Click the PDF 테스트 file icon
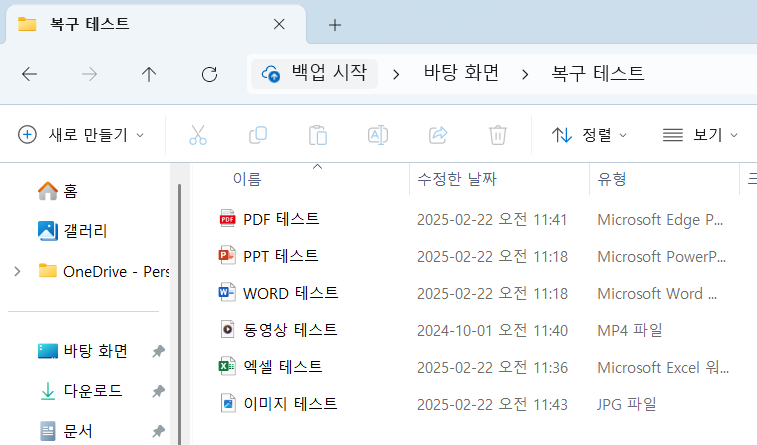Viewport: 757px width, 445px height. [x=227, y=219]
